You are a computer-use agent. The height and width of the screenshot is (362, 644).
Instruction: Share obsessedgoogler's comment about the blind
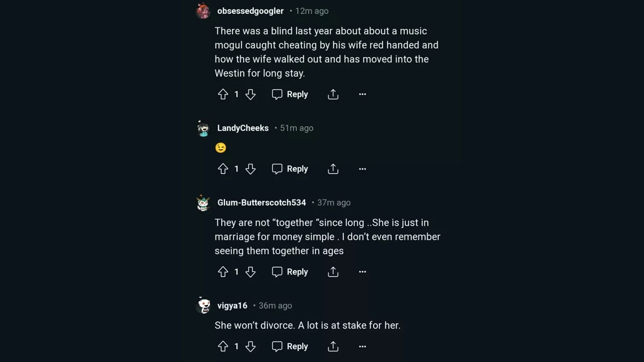(333, 94)
